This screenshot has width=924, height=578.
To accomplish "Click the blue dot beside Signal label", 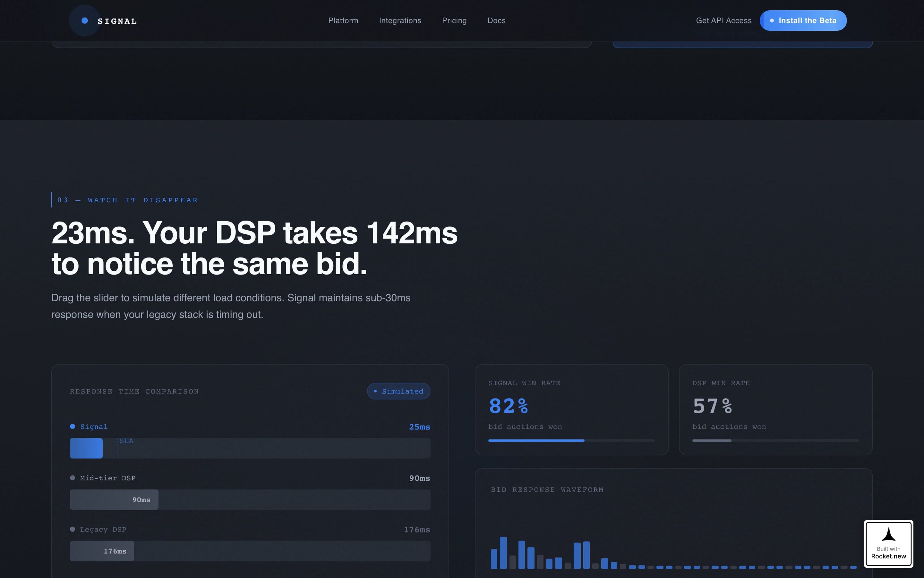I will pyautogui.click(x=73, y=426).
